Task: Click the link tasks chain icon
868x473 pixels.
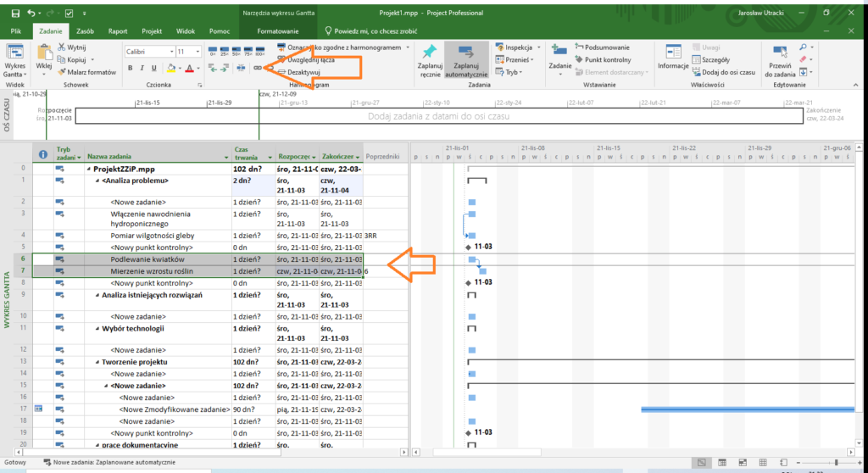Action: click(x=258, y=68)
